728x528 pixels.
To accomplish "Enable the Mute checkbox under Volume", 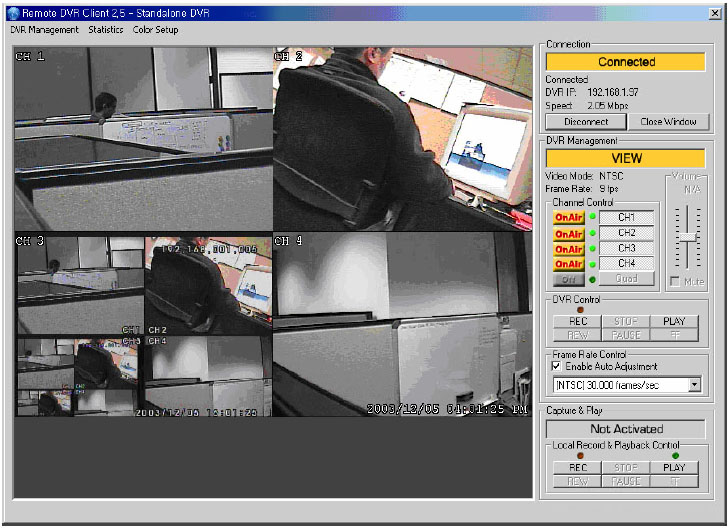I will tap(677, 281).
